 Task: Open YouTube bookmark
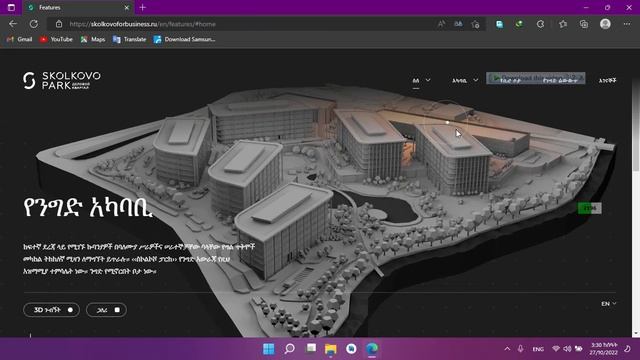coord(56,39)
